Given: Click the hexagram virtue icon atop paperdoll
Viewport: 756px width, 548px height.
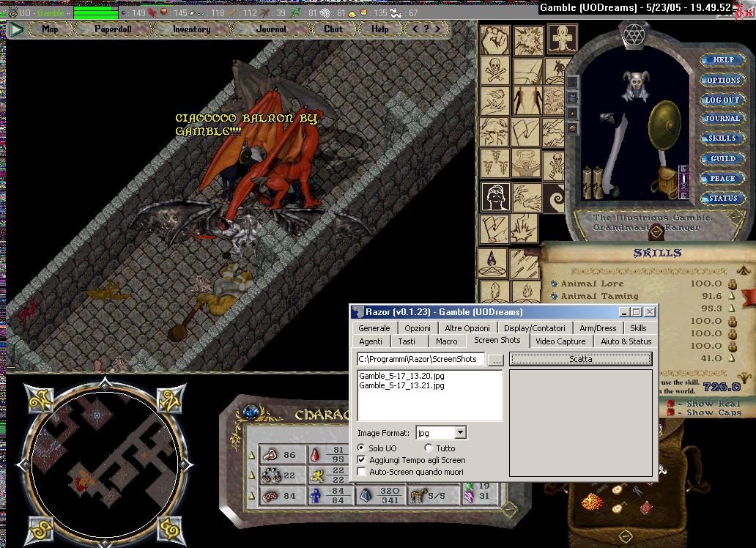Looking at the screenshot, I should click(x=634, y=36).
